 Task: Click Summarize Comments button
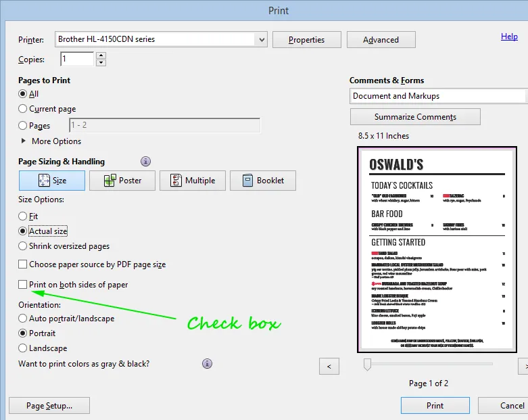[x=415, y=117]
